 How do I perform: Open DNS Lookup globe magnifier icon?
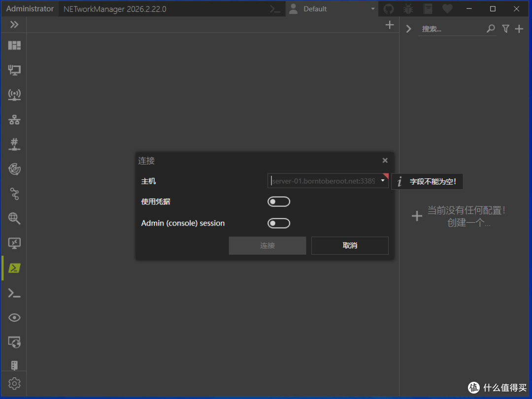14,219
